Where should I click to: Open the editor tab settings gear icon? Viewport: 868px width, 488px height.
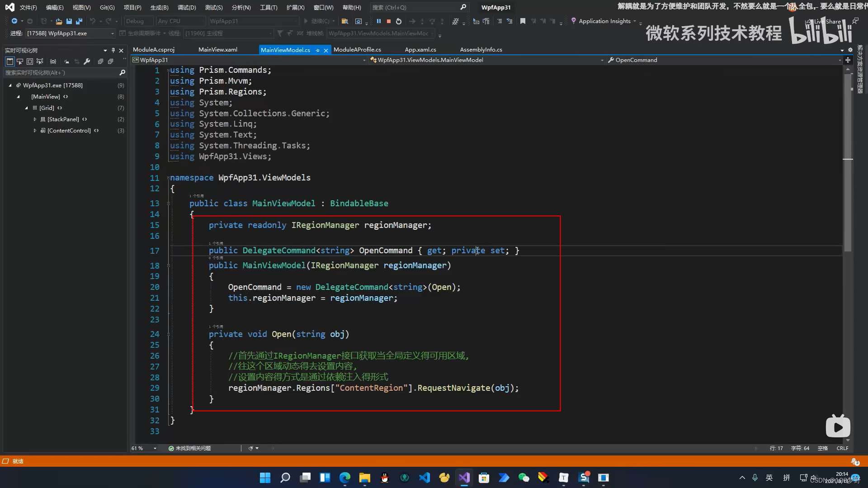(x=850, y=50)
